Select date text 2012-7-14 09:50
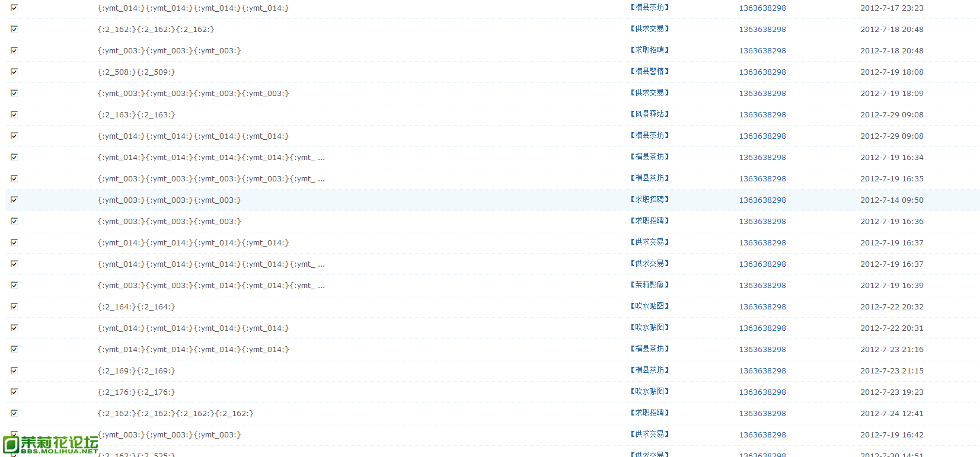Screen dimensions: 980x457 [892, 200]
